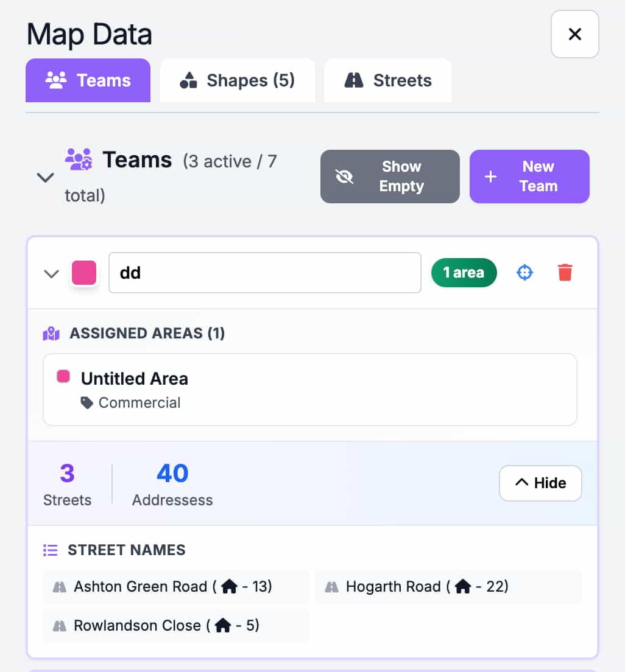The height and width of the screenshot is (672, 625).
Task: Click road icon beside Rowlandson Close
Action: pos(59,626)
